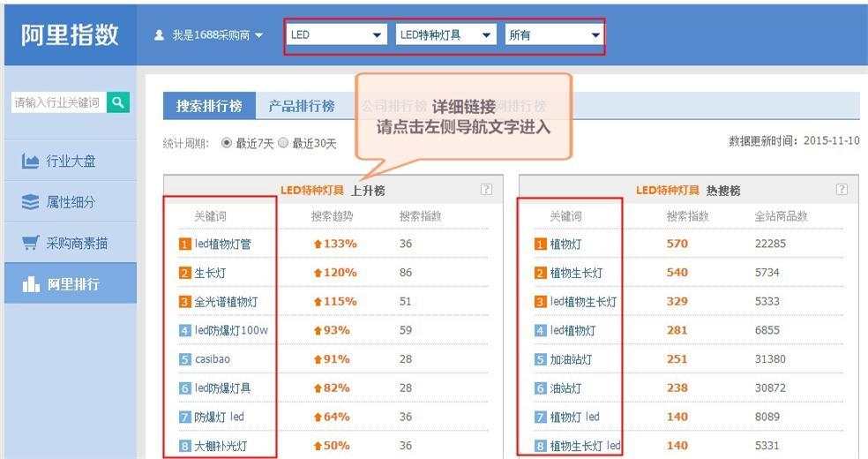
Task: Open the LED category dropdown
Action: point(337,35)
